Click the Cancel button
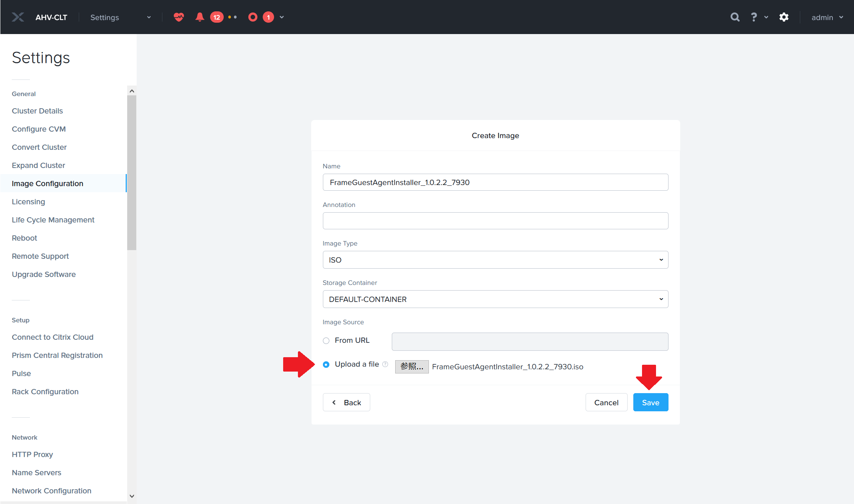The height and width of the screenshot is (504, 854). tap(606, 402)
